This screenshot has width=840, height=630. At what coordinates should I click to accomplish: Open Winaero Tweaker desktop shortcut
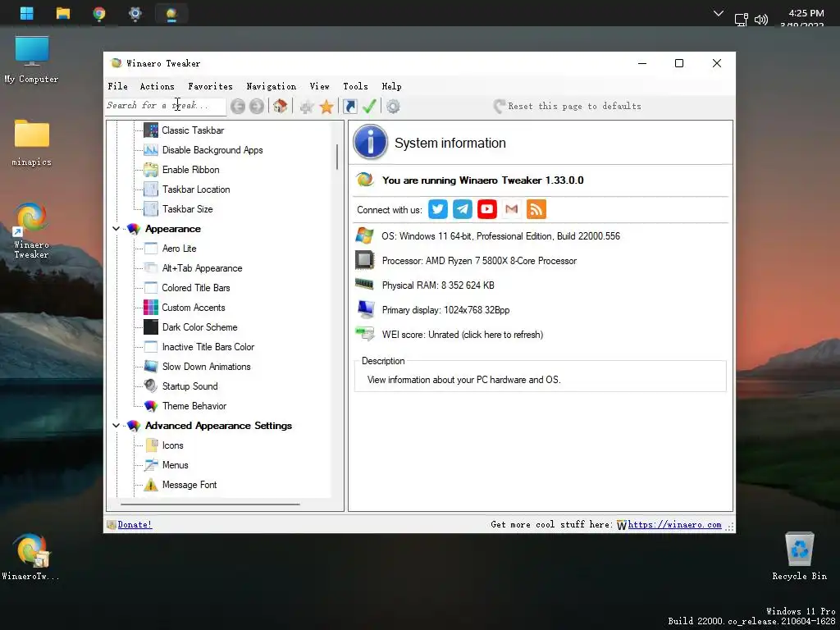(31, 231)
